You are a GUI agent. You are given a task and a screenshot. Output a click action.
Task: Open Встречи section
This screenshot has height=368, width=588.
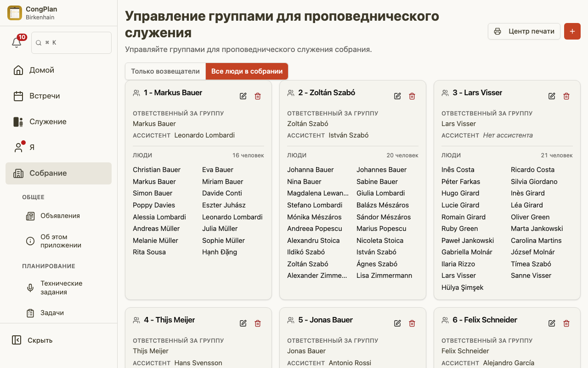click(x=58, y=96)
